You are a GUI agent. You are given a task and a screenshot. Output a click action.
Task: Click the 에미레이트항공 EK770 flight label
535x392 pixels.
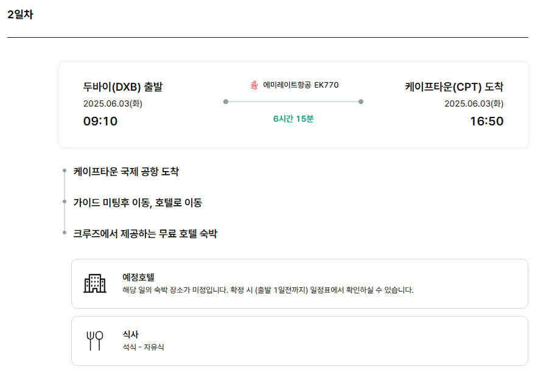coord(301,85)
